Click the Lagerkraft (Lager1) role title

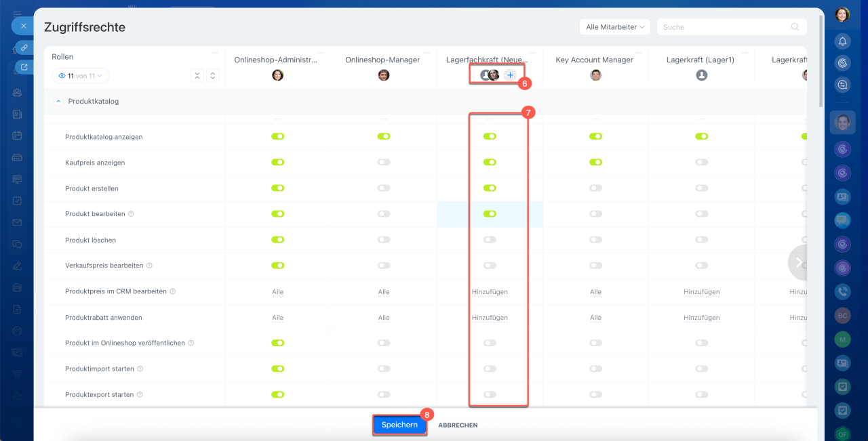[701, 60]
